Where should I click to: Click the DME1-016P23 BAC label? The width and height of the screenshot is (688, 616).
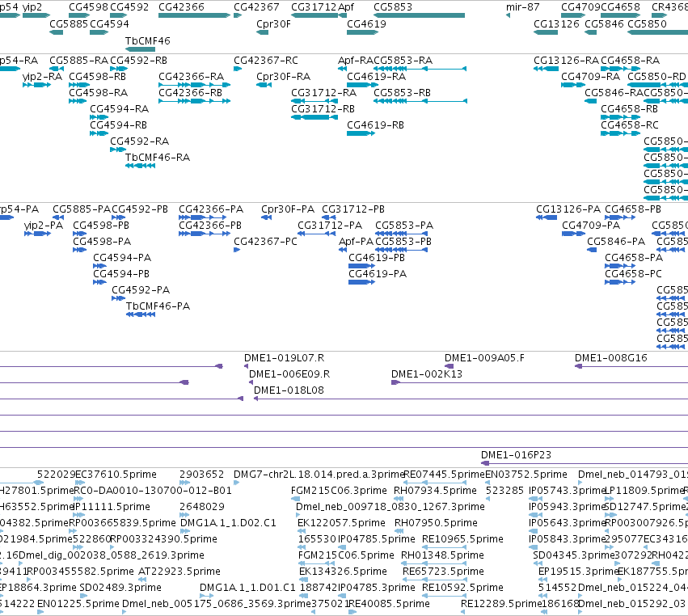coord(516,455)
